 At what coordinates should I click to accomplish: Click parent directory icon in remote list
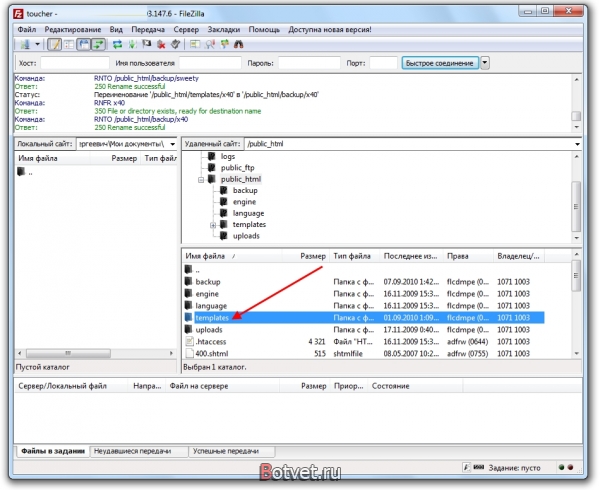(x=188, y=270)
